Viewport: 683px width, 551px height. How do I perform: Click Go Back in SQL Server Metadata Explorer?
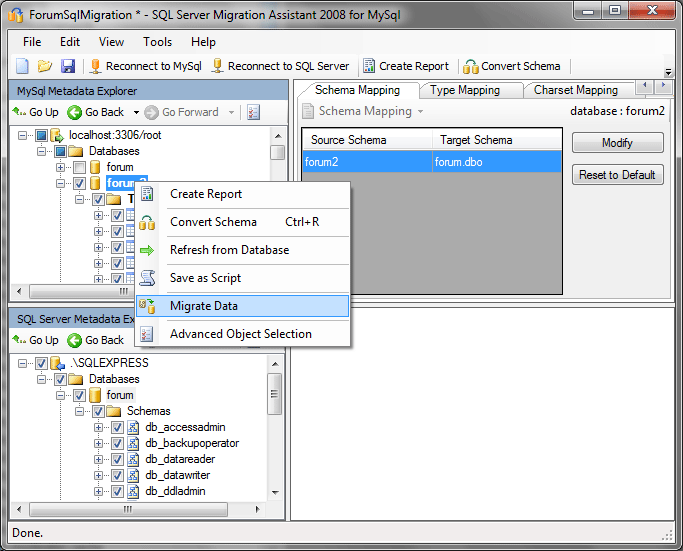pos(96,340)
